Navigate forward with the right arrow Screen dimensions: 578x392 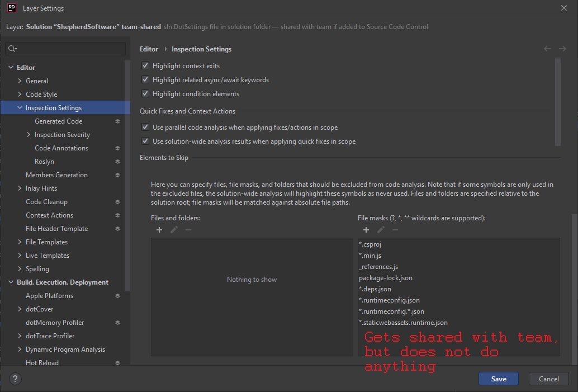coord(562,49)
